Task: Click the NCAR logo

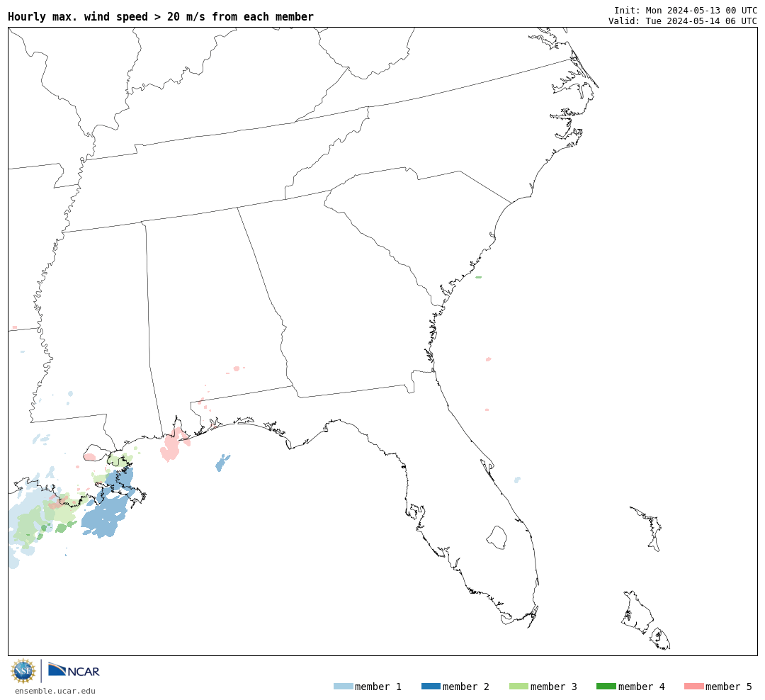Action: click(x=74, y=670)
